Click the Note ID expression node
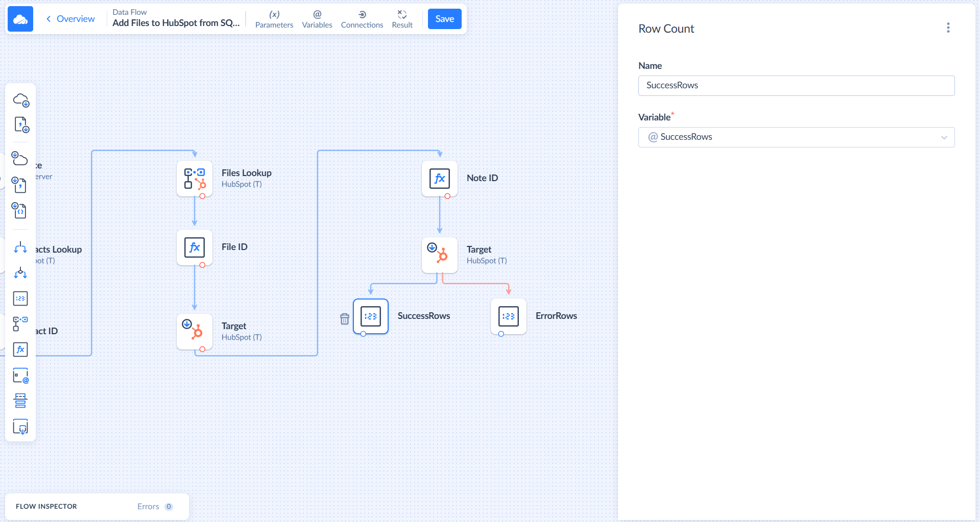980x522 pixels. [x=440, y=179]
